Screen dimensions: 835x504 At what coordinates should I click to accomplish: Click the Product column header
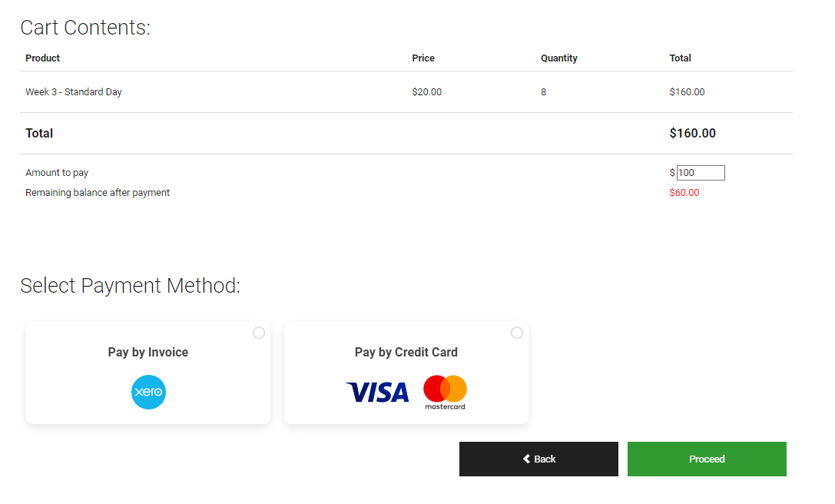[x=42, y=58]
